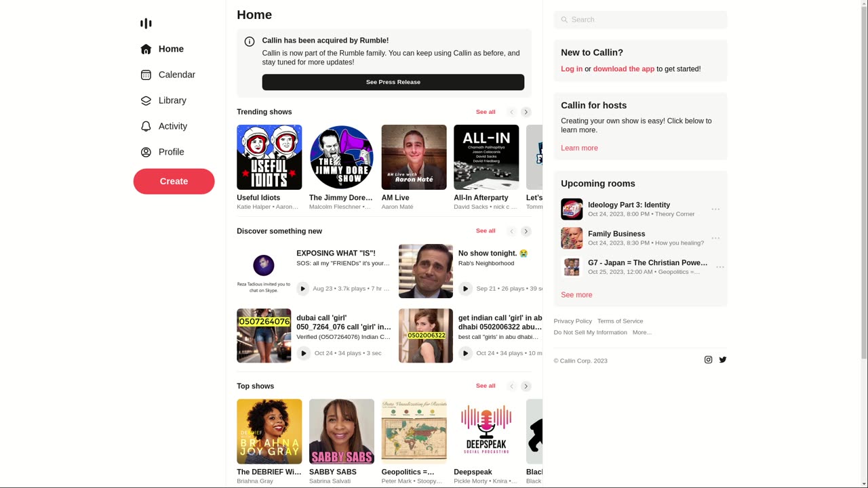Open the Geopolitics show map thumbnail
868x488 pixels.
click(x=414, y=432)
